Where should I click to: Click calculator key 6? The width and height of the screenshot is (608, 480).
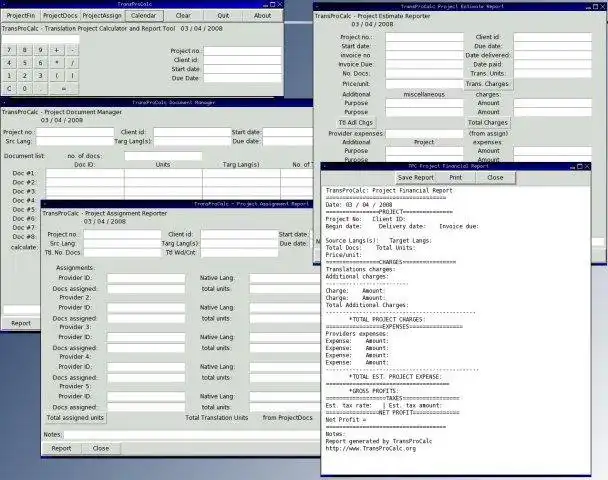pos(40,63)
